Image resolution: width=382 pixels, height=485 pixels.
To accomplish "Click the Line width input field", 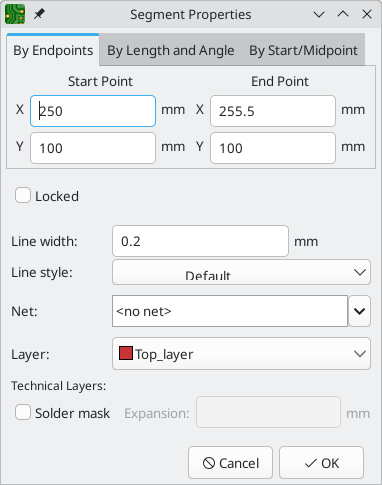I will coord(200,241).
